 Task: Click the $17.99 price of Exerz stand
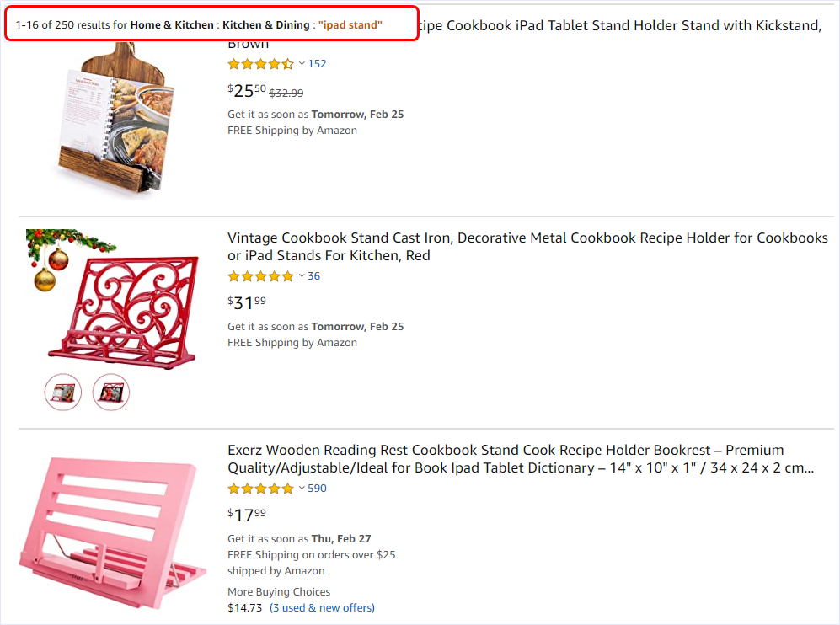[x=246, y=515]
